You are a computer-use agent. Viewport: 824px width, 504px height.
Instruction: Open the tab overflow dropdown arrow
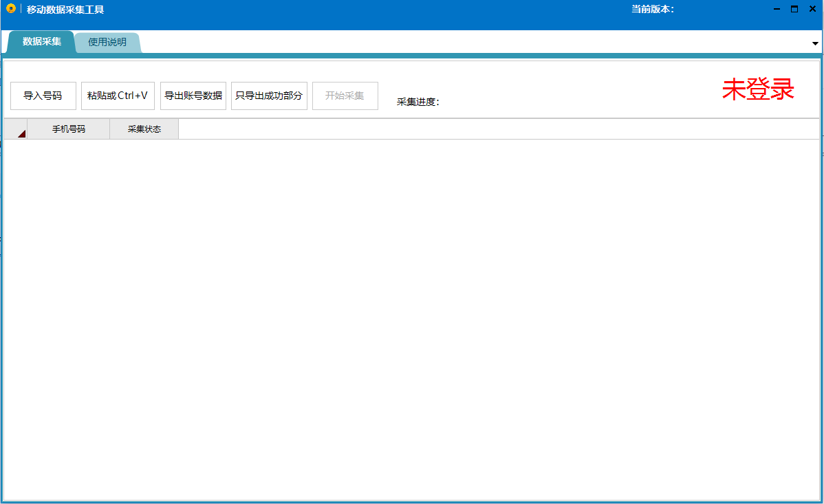(x=815, y=43)
